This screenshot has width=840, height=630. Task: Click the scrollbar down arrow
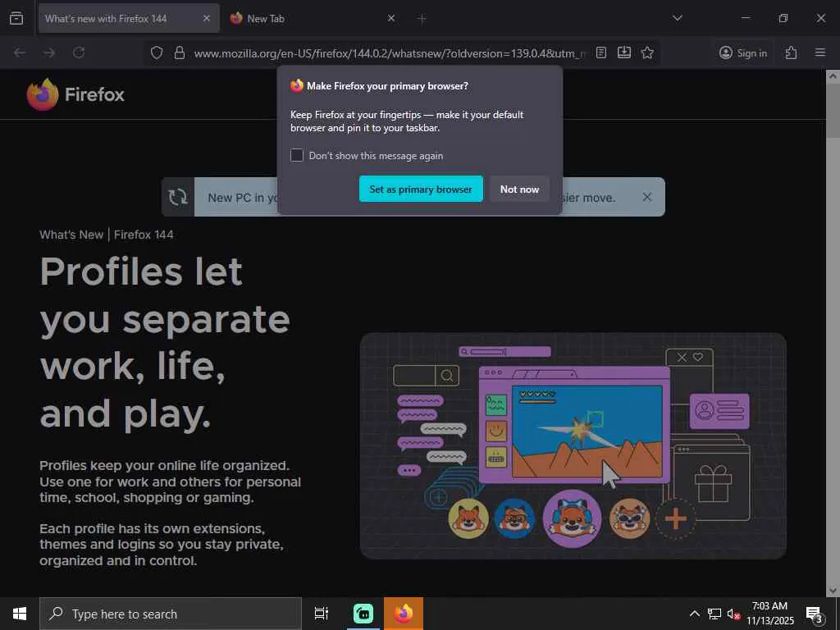pyautogui.click(x=833, y=590)
